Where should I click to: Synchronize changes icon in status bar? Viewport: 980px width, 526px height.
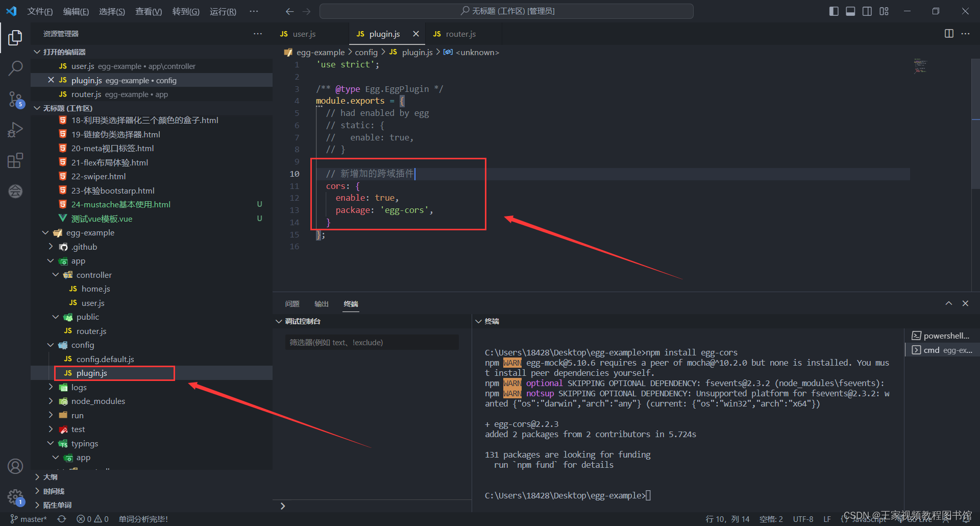tap(62, 519)
